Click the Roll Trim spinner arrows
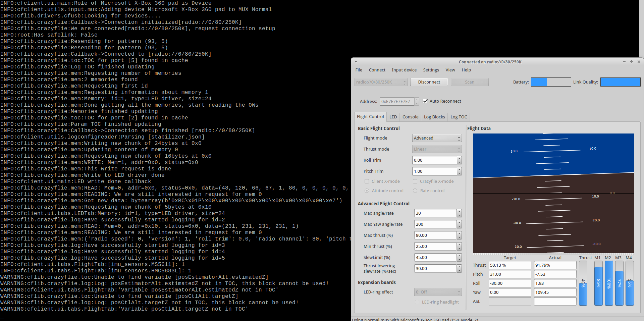644x321 pixels. pyautogui.click(x=459, y=160)
